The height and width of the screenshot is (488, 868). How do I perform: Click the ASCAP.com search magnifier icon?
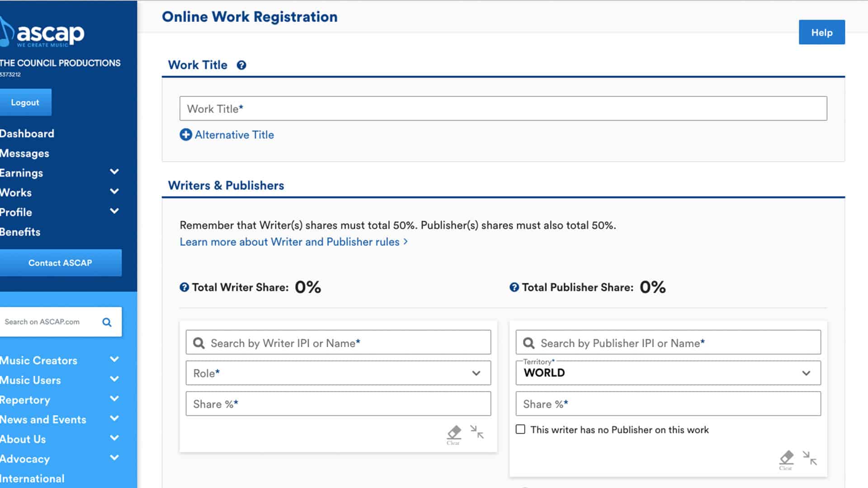pyautogui.click(x=107, y=322)
